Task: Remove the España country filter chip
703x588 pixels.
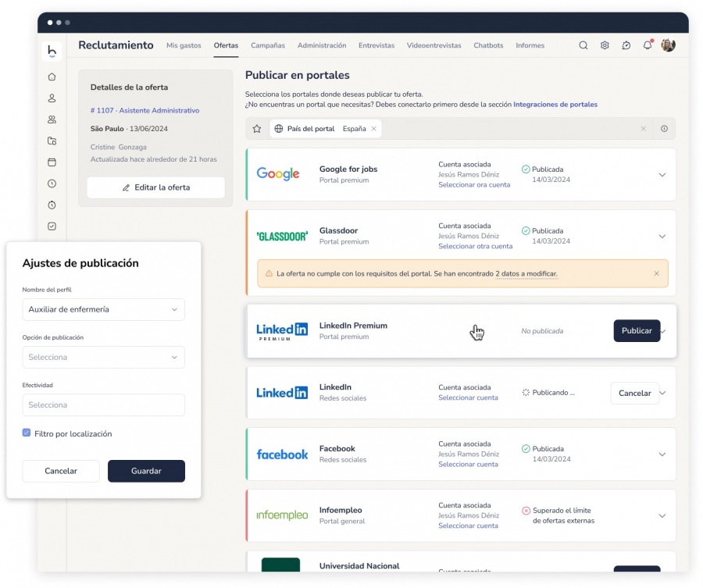Action: coord(373,129)
